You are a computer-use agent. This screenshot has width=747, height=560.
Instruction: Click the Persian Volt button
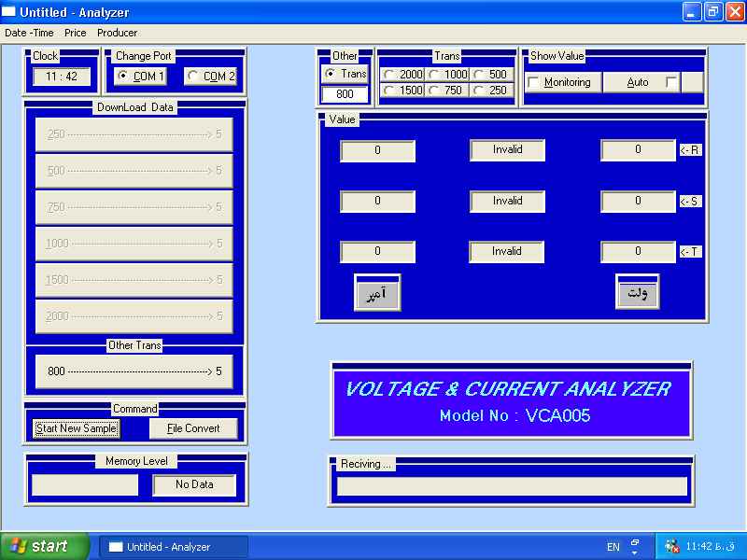click(638, 292)
